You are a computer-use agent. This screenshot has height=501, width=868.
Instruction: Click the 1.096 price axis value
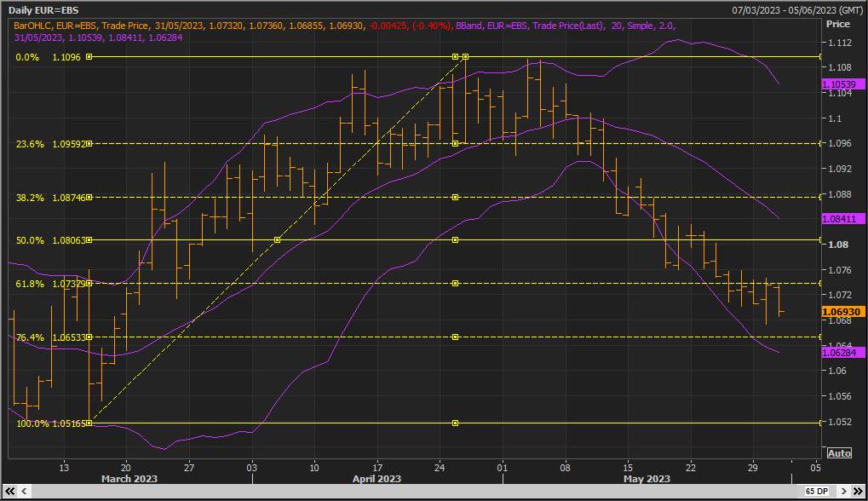[839, 143]
